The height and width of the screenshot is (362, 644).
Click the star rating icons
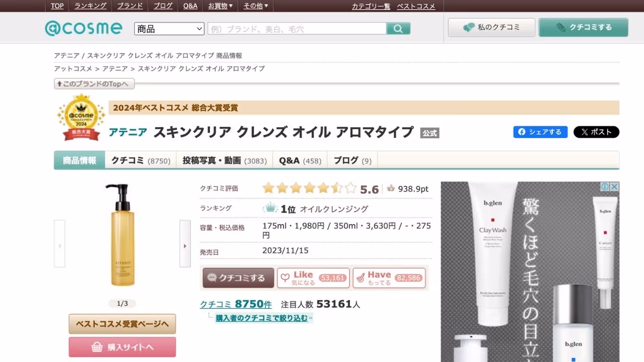tap(309, 189)
